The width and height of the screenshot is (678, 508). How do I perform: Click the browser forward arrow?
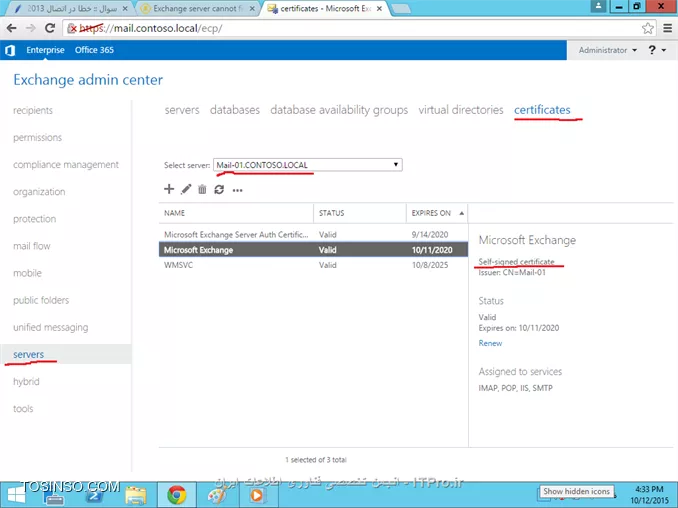(x=30, y=28)
